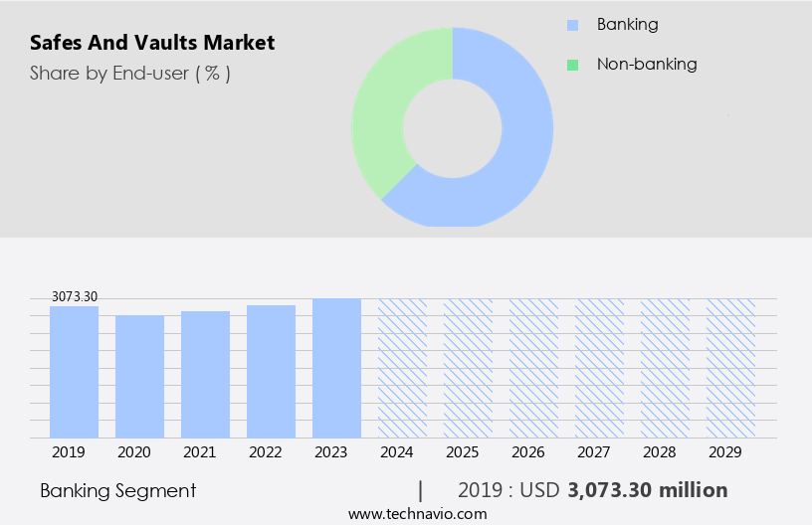This screenshot has height=525, width=812.
Task: Click the 2022 axis label
Action: coord(265,452)
